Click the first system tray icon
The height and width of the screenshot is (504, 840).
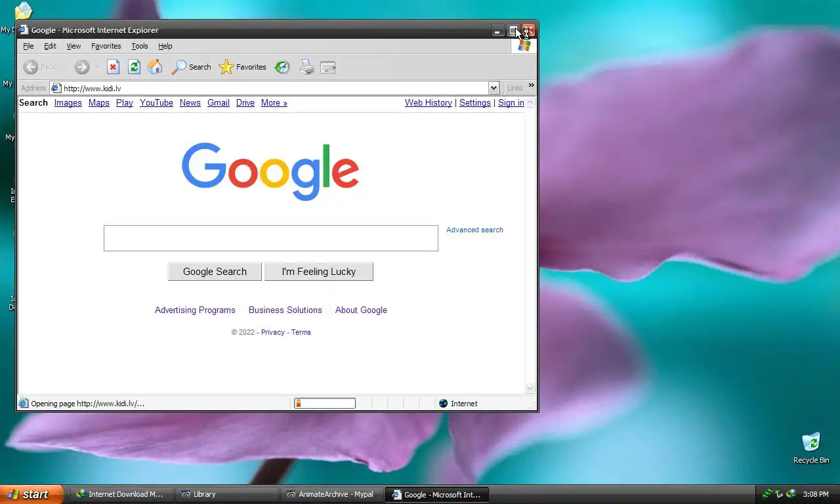click(x=766, y=494)
